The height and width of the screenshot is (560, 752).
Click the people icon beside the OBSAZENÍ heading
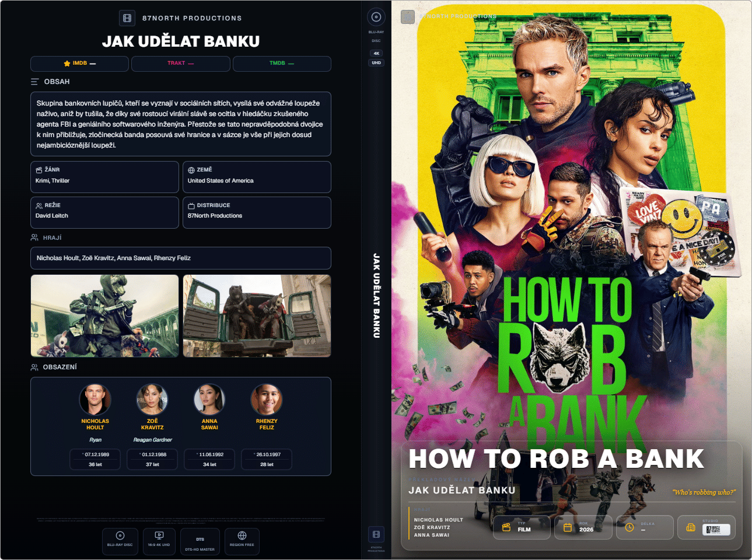pos(34,367)
